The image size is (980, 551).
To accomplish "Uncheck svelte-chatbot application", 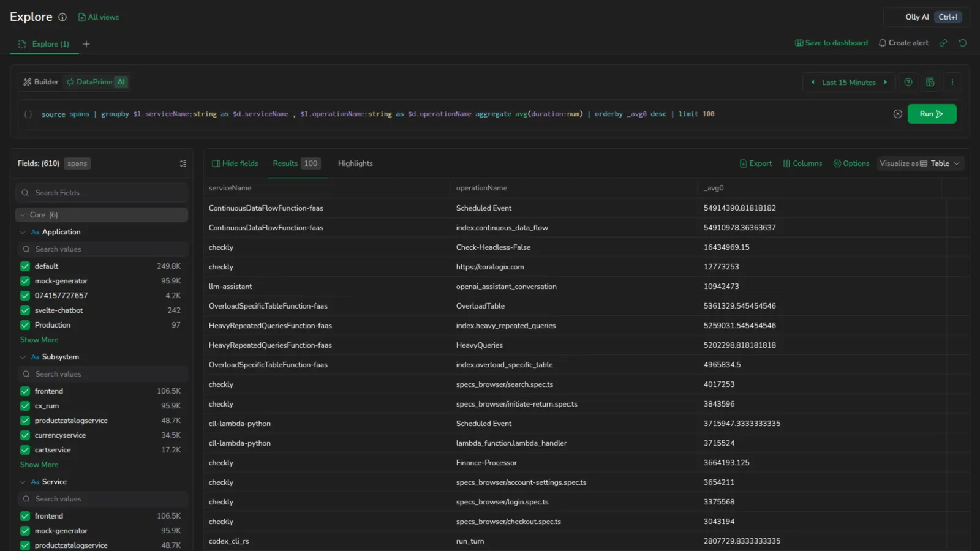I will (25, 310).
